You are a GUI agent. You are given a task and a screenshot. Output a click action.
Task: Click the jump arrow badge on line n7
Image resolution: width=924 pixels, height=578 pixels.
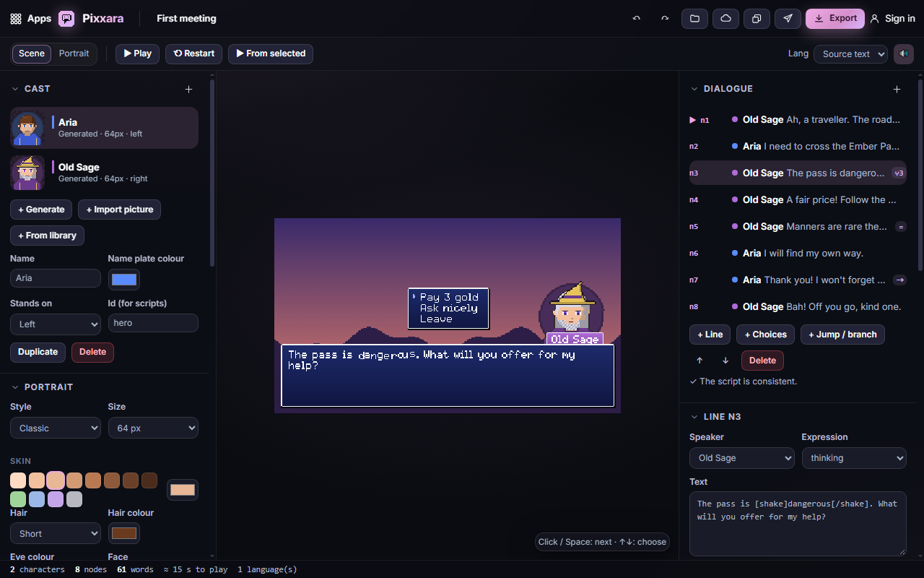click(x=899, y=280)
